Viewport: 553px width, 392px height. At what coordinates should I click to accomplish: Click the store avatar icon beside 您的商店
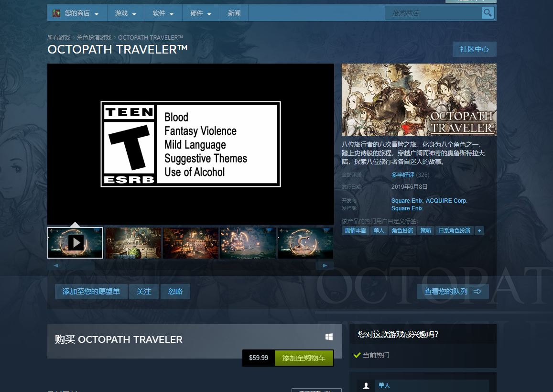[56, 13]
